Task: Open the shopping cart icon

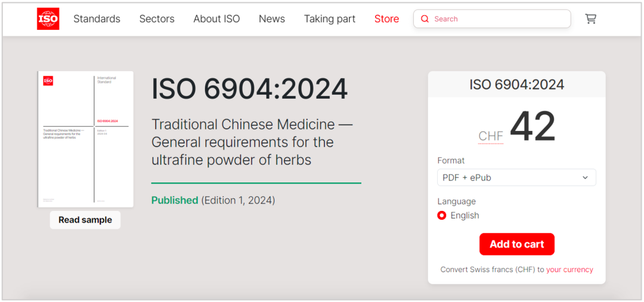Action: coord(590,19)
